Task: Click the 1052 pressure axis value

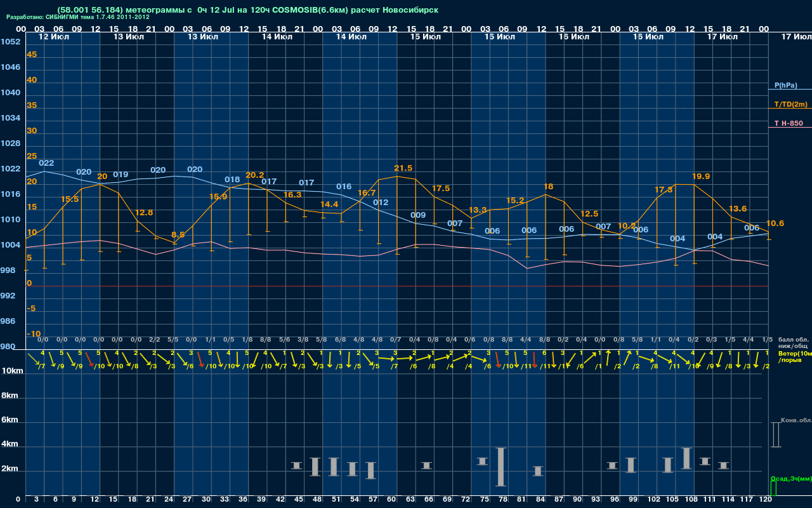Action: pos(10,42)
